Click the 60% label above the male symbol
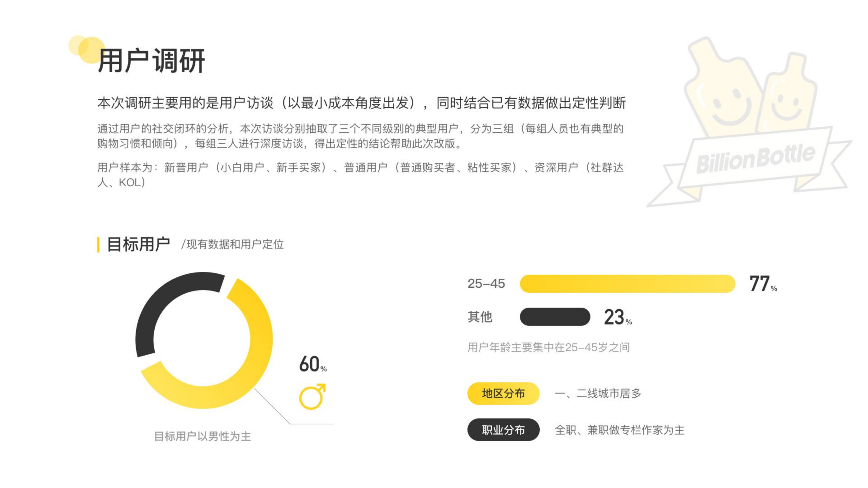868x488 pixels. [x=313, y=364]
